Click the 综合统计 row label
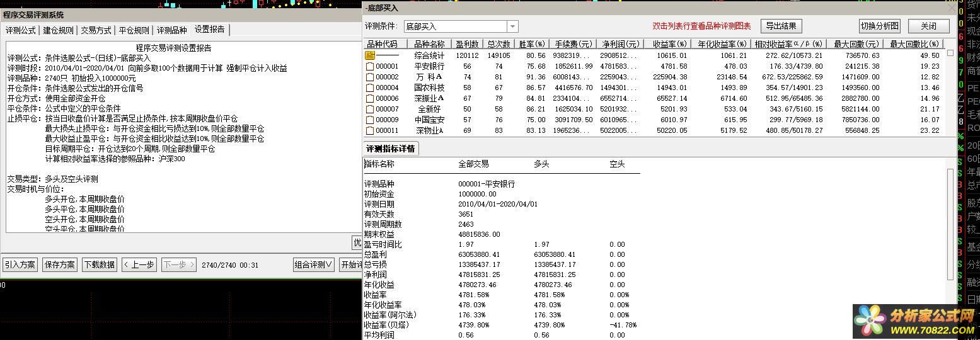The image size is (980, 340). 429,55
